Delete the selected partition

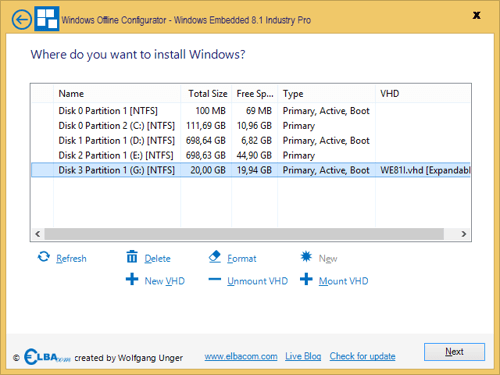157,259
